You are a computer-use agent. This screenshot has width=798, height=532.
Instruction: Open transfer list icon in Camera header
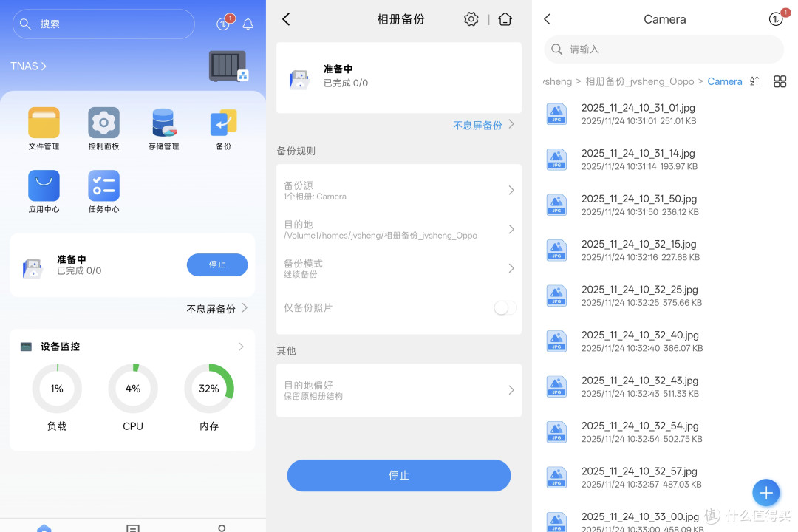coord(776,18)
